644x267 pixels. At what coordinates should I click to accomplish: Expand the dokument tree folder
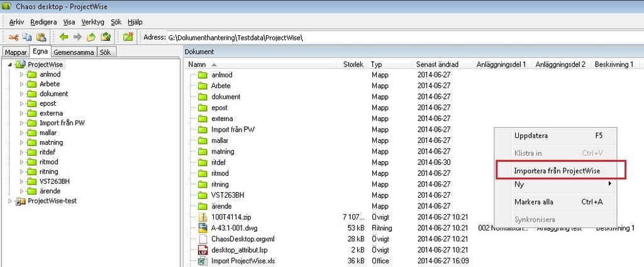(x=22, y=94)
